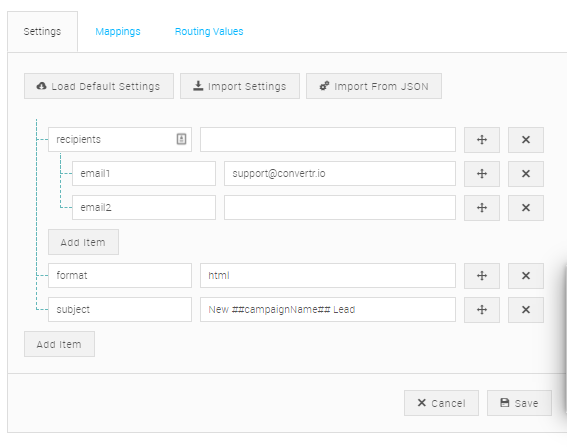This screenshot has height=447, width=567.
Task: Delete the email2 entry
Action: point(526,208)
